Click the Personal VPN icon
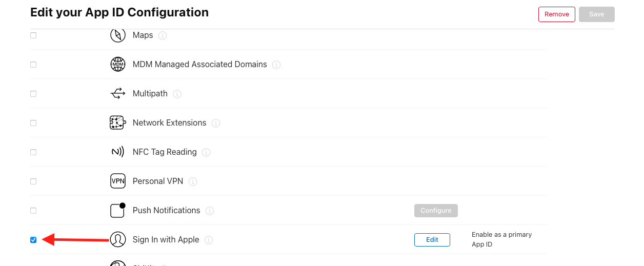Image resolution: width=644 pixels, height=266 pixels. click(118, 181)
